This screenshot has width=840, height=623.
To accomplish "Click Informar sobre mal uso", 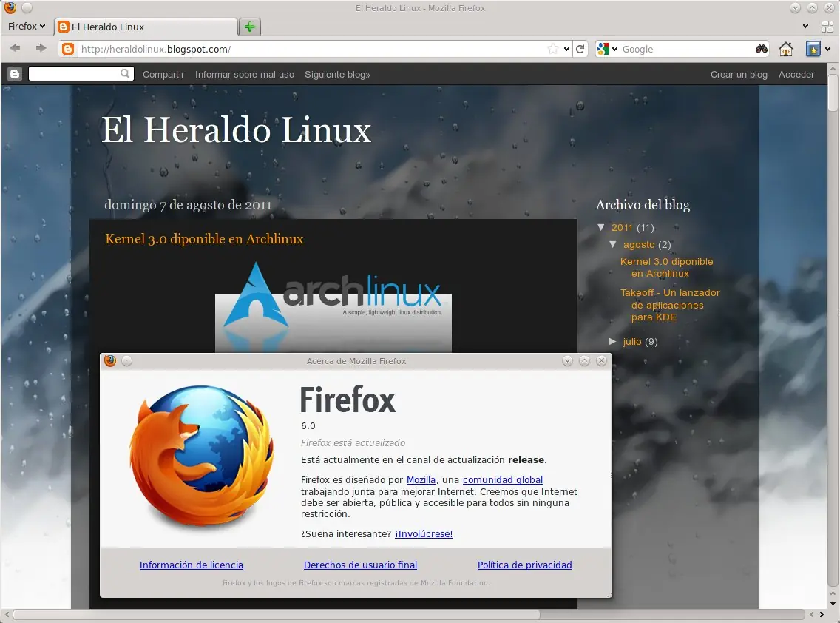I will click(245, 75).
